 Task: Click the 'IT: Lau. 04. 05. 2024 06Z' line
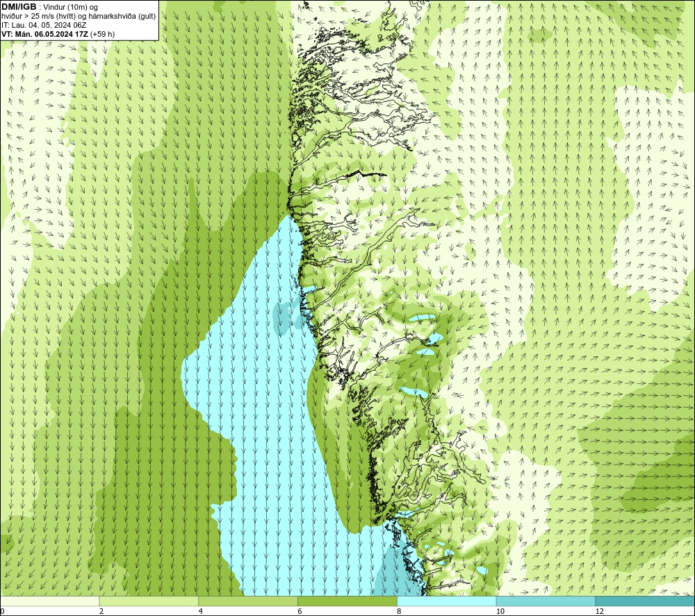[44, 25]
